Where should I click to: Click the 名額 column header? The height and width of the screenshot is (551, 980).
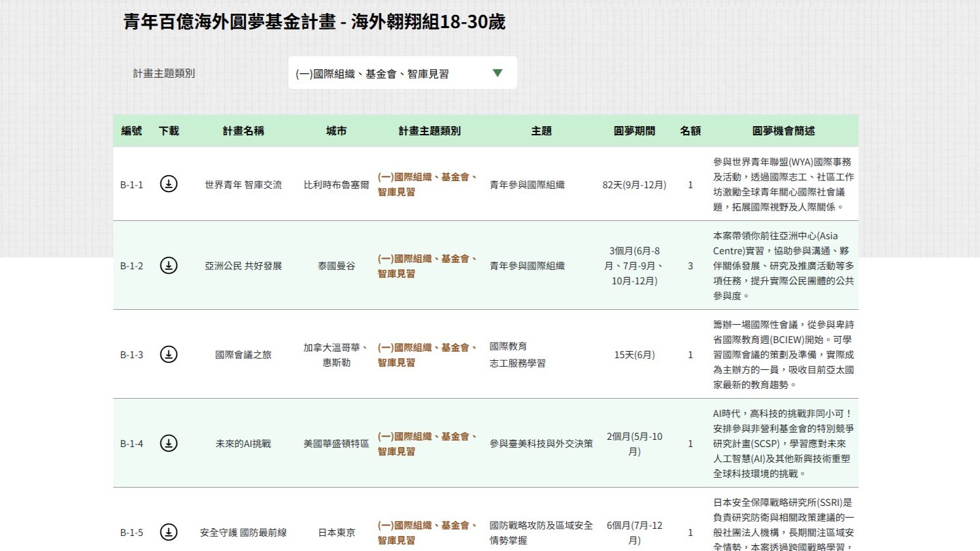(x=690, y=131)
